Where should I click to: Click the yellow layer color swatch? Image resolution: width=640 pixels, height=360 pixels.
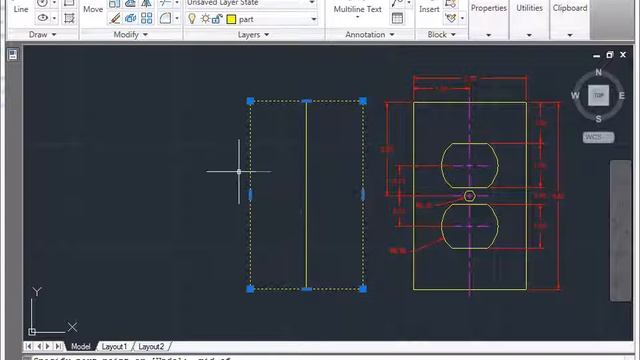[x=231, y=19]
